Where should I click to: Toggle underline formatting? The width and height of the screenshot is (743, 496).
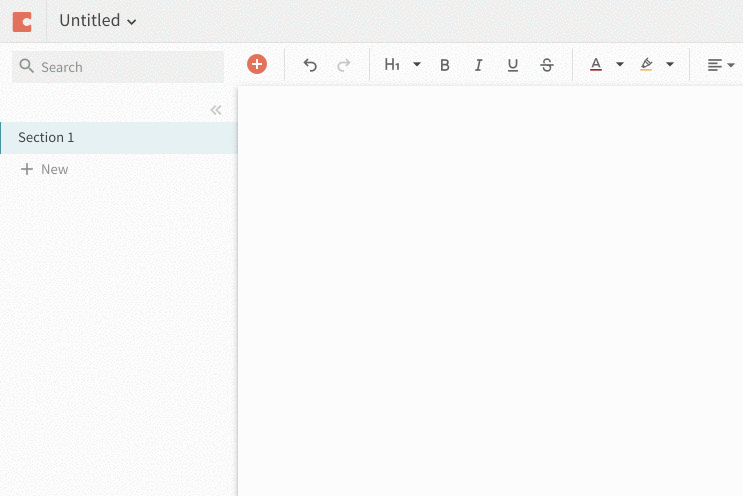[513, 64]
